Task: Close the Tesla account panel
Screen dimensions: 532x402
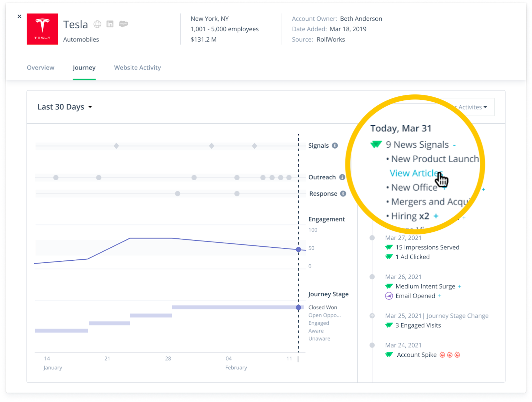Action: pos(19,16)
